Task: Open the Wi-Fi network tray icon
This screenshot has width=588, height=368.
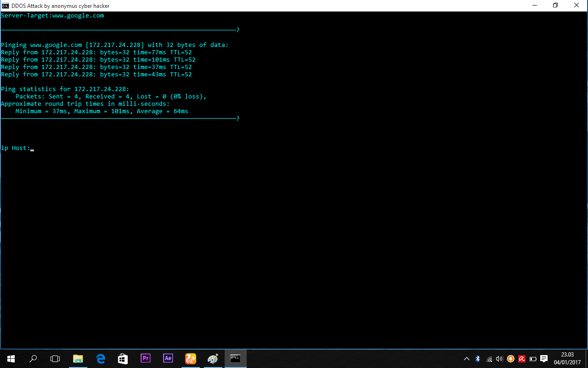Action: [x=489, y=359]
